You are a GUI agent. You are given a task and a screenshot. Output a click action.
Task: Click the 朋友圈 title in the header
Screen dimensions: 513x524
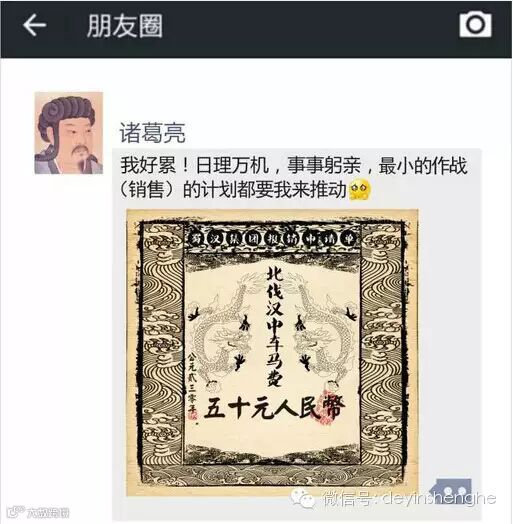tap(125, 26)
